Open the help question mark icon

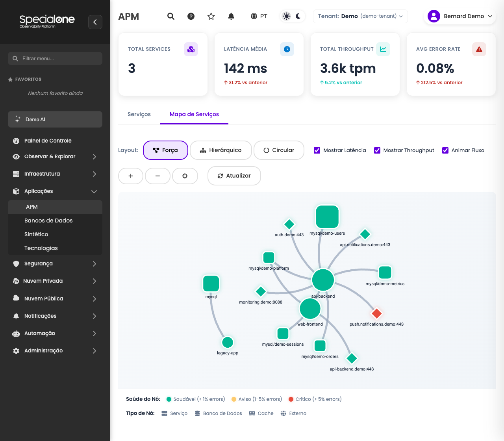click(191, 16)
